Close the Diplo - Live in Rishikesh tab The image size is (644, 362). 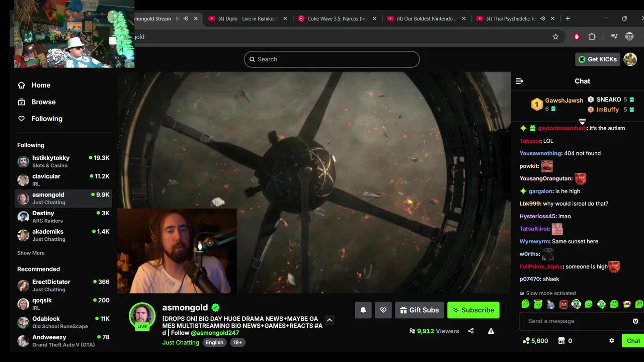click(285, 19)
